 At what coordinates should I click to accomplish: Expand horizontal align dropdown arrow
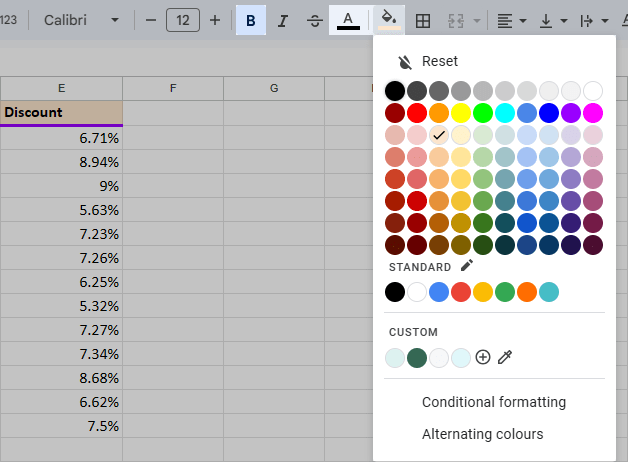(x=523, y=20)
